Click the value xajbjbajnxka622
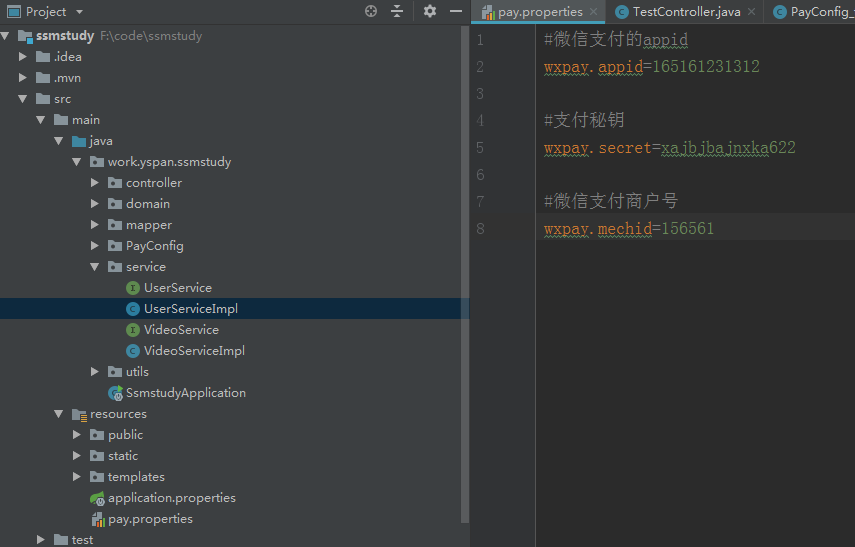 pyautogui.click(x=728, y=148)
